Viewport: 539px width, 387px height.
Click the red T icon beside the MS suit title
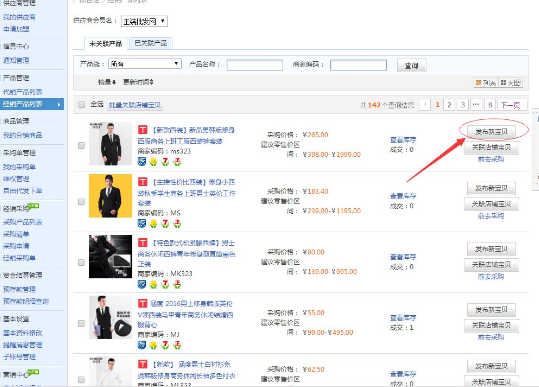click(x=142, y=182)
